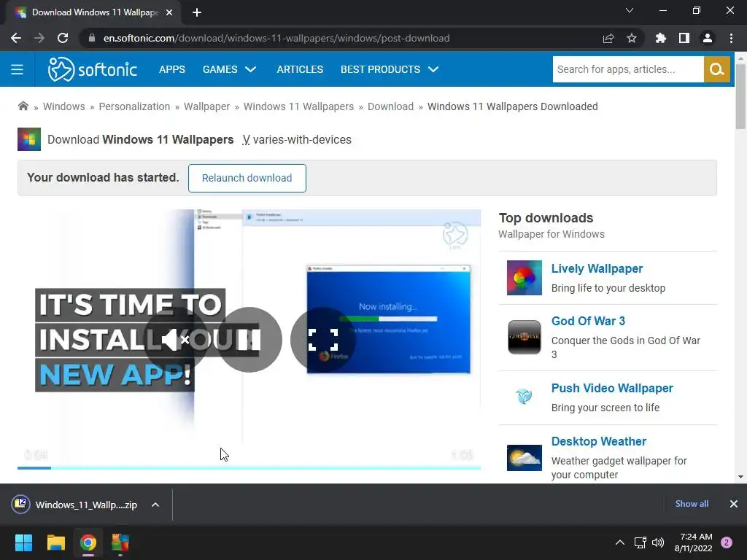
Task: Go back with the browser back arrow
Action: [16, 38]
